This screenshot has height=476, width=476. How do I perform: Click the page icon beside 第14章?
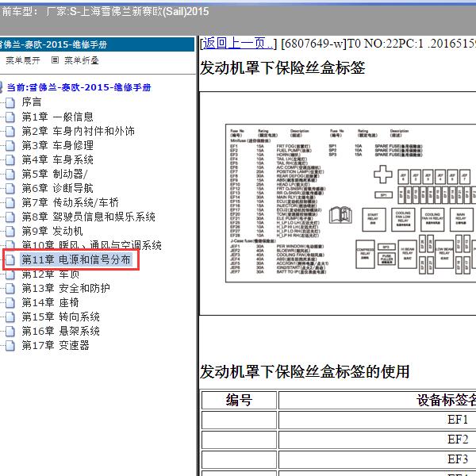(x=10, y=303)
